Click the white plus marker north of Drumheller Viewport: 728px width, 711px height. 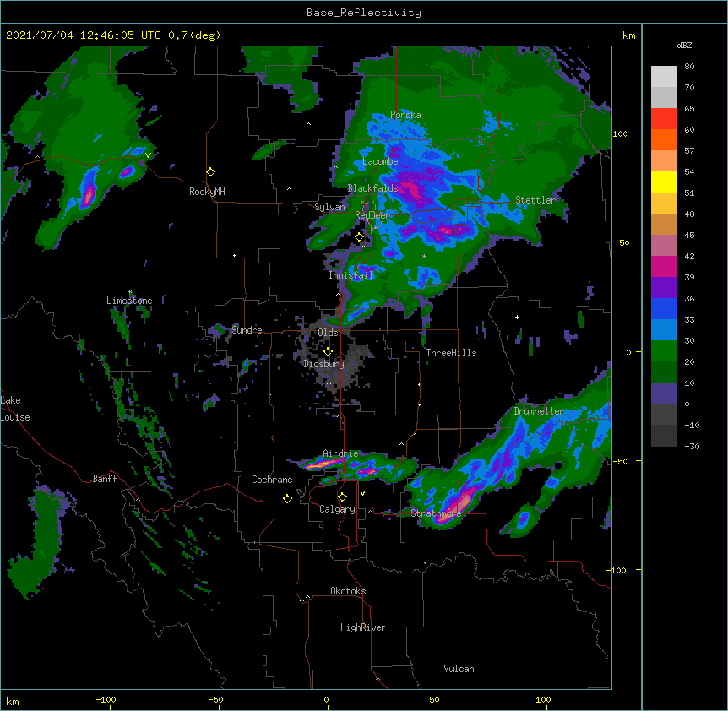click(517, 317)
